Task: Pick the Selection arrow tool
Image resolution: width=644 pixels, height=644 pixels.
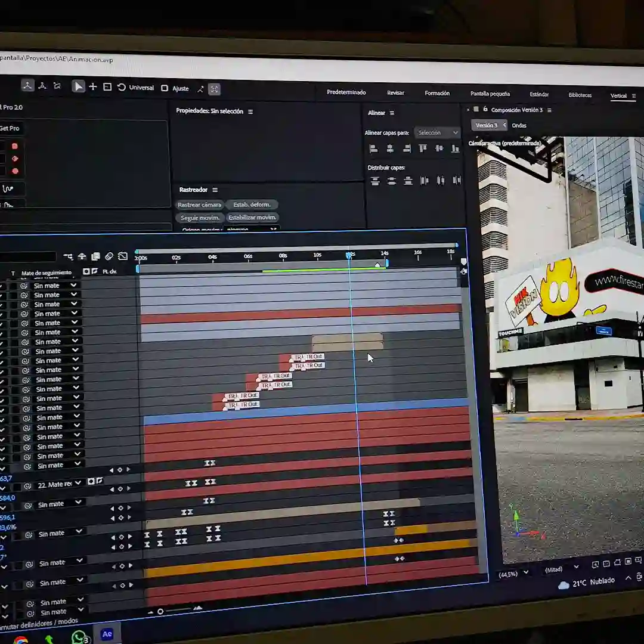Action: click(78, 86)
